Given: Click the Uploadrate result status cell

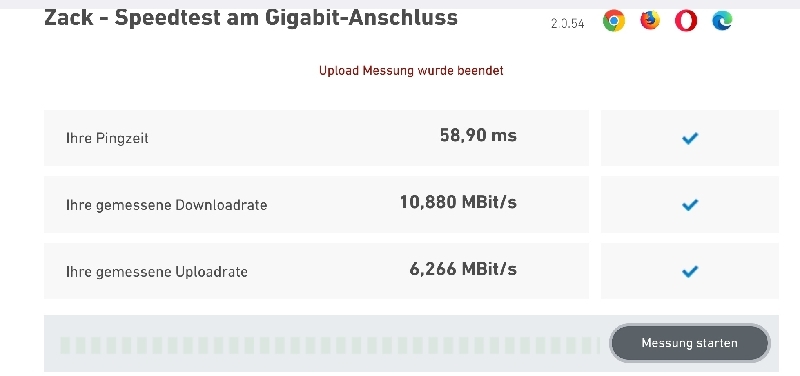Looking at the screenshot, I should tap(690, 271).
